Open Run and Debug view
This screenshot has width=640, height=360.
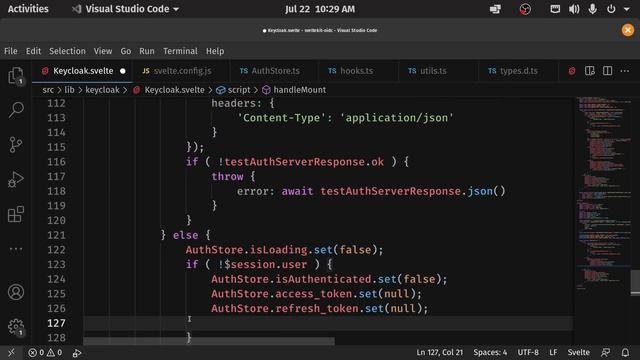point(16,180)
